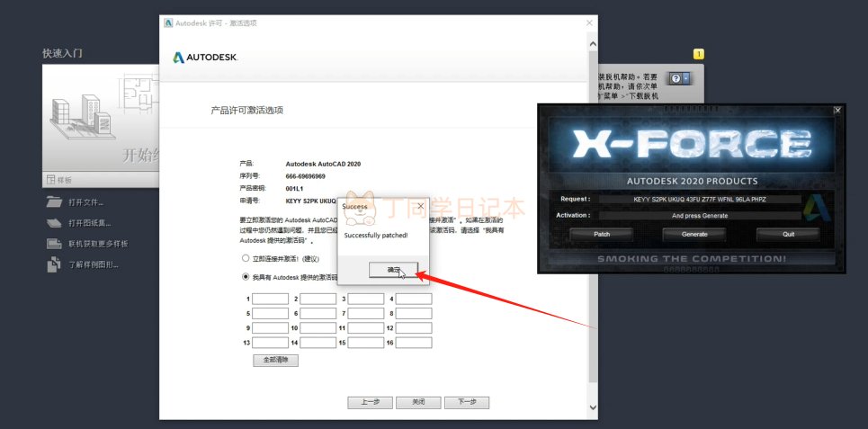
Task: Close the X-Force keygen window
Action: pyautogui.click(x=837, y=110)
